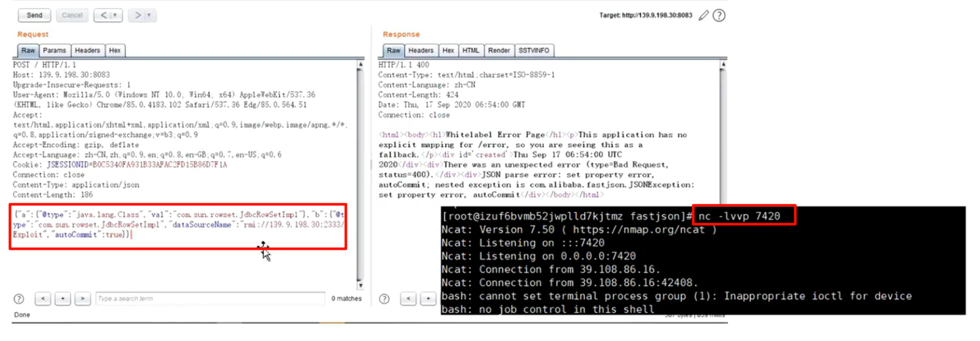Jump to previous match in Response search
This screenshot has height=341, width=980.
click(408, 299)
